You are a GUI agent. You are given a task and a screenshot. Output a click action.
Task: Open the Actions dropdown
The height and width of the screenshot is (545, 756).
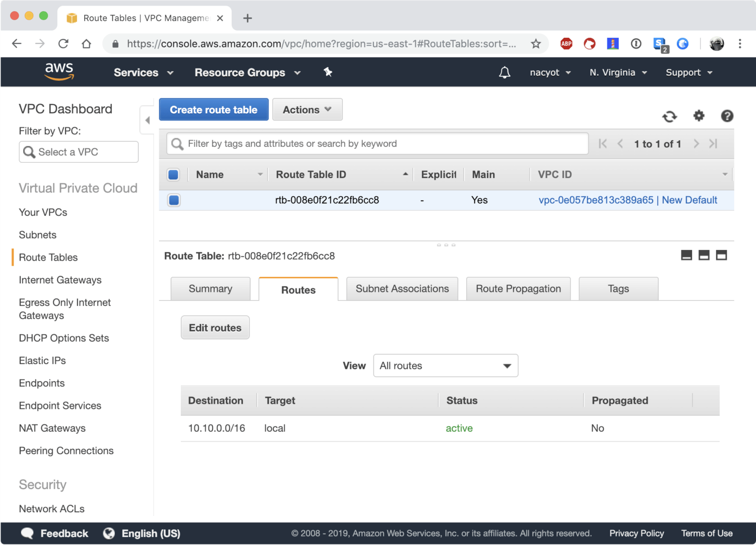pyautogui.click(x=307, y=109)
